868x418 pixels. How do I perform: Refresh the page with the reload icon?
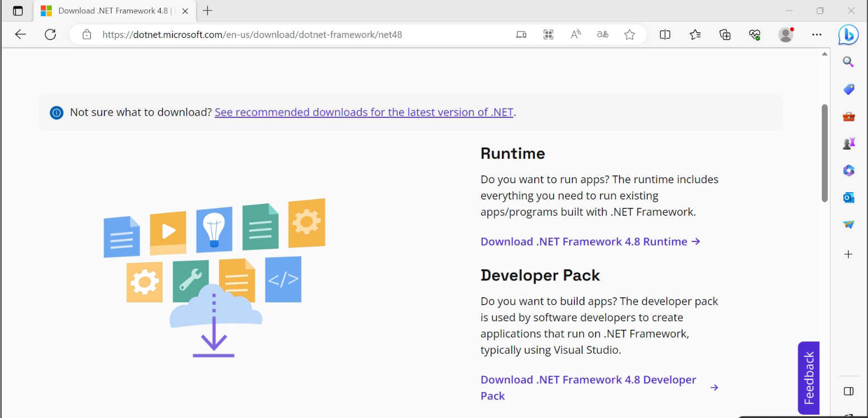(x=50, y=35)
